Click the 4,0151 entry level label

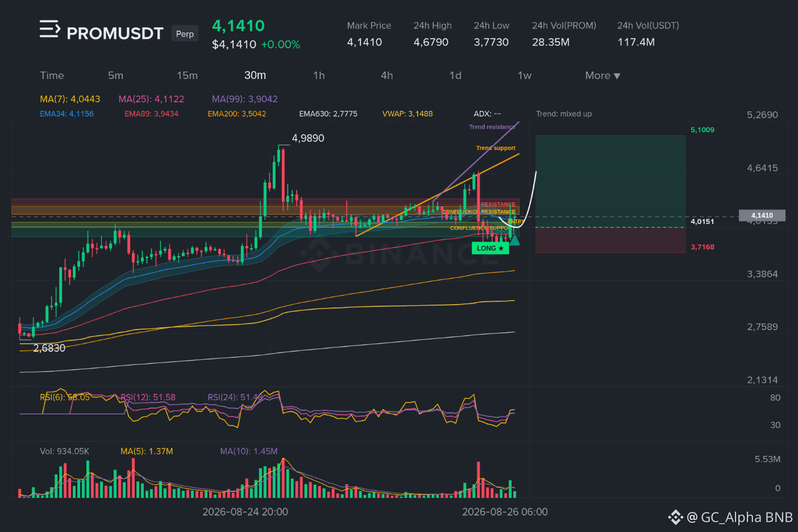703,222
